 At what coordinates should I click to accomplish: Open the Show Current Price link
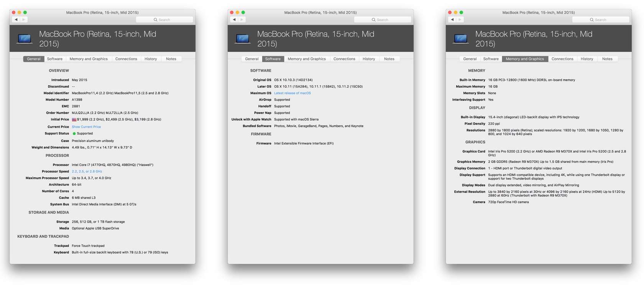pyautogui.click(x=86, y=127)
